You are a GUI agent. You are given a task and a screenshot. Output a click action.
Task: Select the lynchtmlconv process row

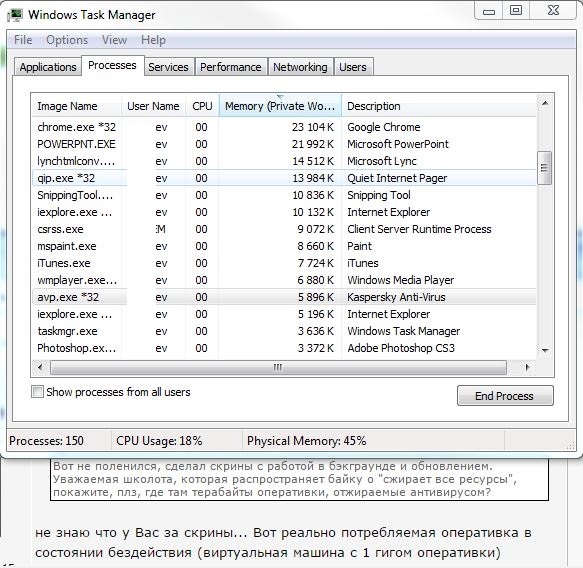284,161
